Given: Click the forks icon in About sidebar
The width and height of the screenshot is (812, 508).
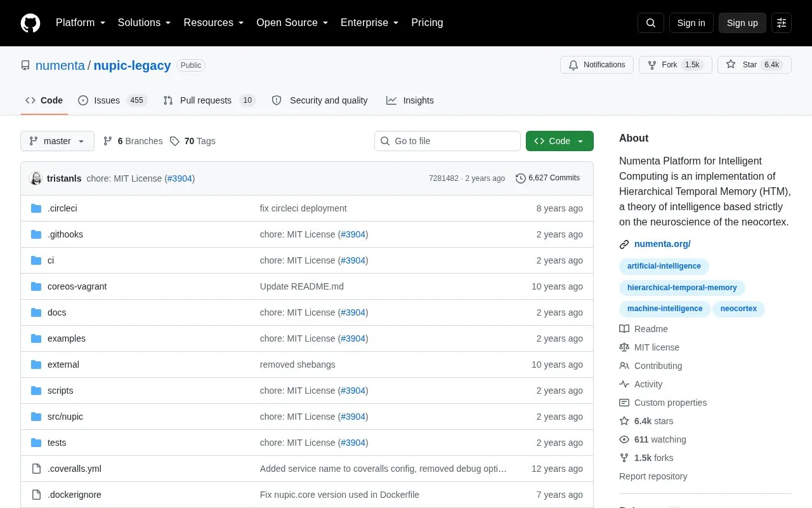Looking at the screenshot, I should click(624, 458).
